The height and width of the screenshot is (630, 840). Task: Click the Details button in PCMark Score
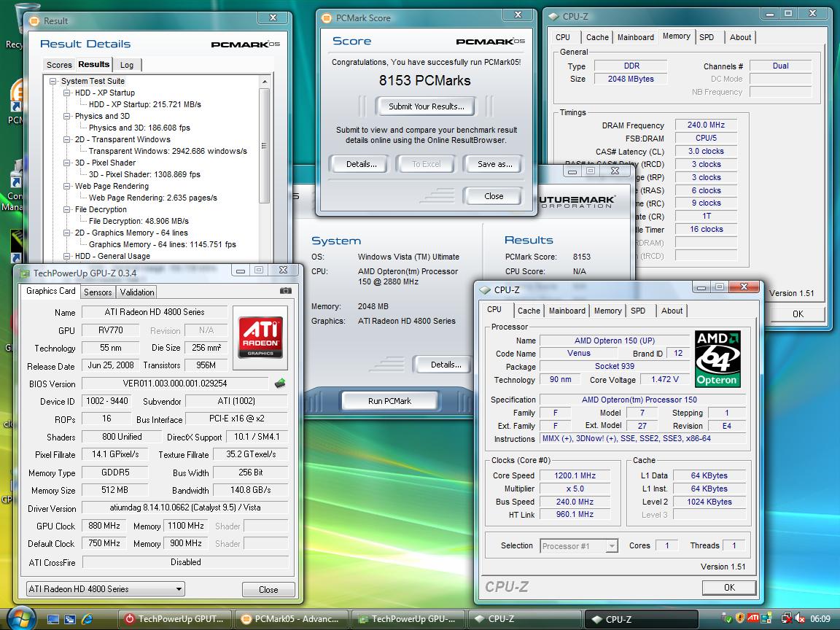pyautogui.click(x=361, y=164)
